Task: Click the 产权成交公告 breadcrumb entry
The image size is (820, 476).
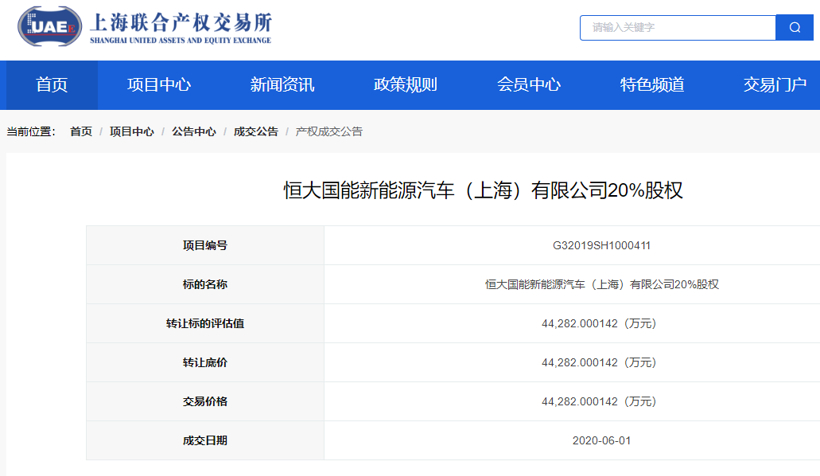Action: coord(329,131)
